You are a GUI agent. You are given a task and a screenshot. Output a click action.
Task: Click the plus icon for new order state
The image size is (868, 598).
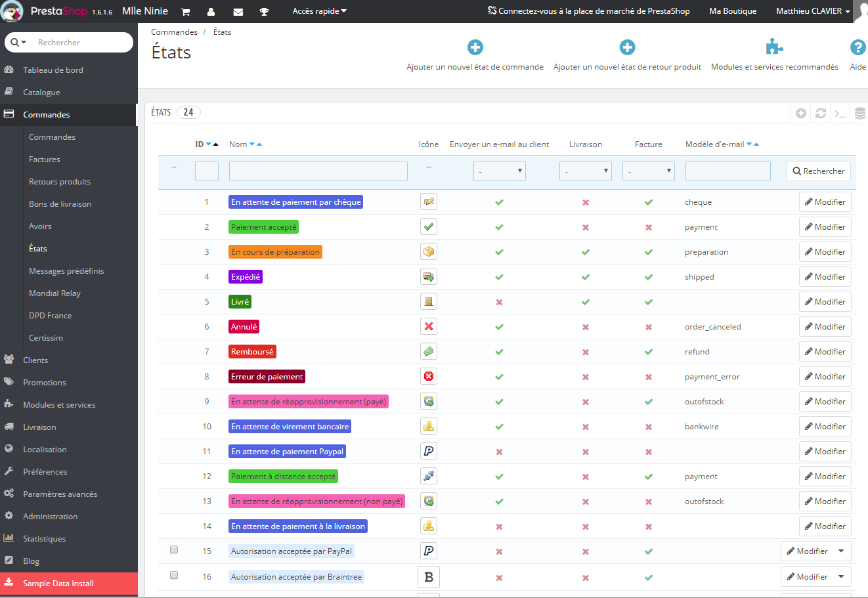[x=475, y=47]
